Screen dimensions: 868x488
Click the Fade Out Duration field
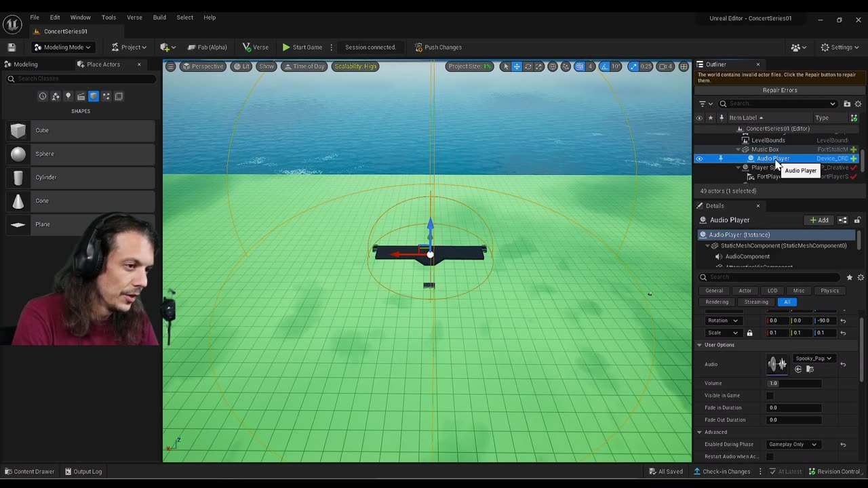(794, 420)
